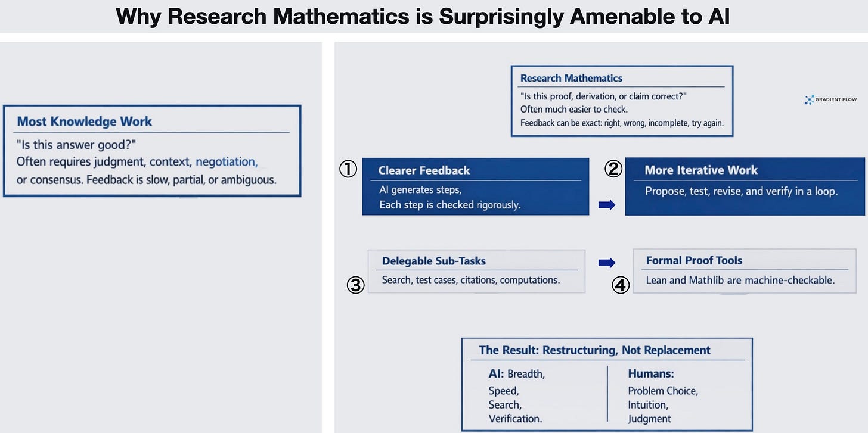Click the highlighted word negotiation

pos(227,161)
